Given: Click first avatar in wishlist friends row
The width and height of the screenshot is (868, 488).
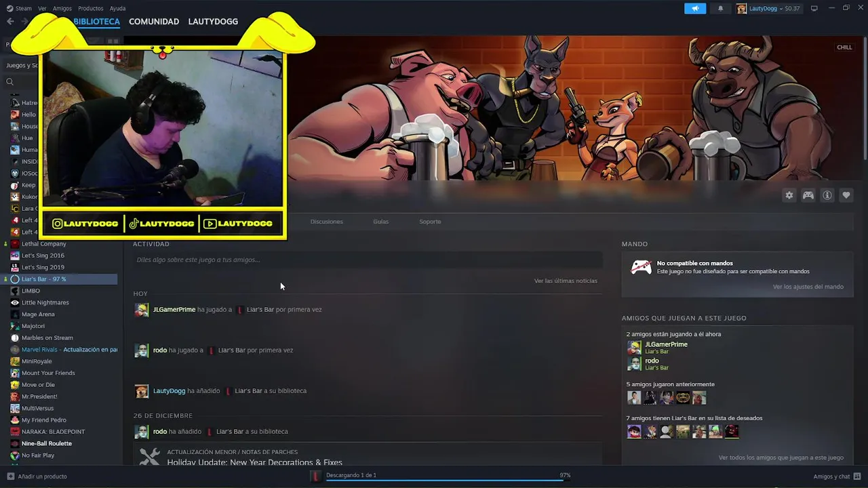Looking at the screenshot, I should (x=634, y=431).
